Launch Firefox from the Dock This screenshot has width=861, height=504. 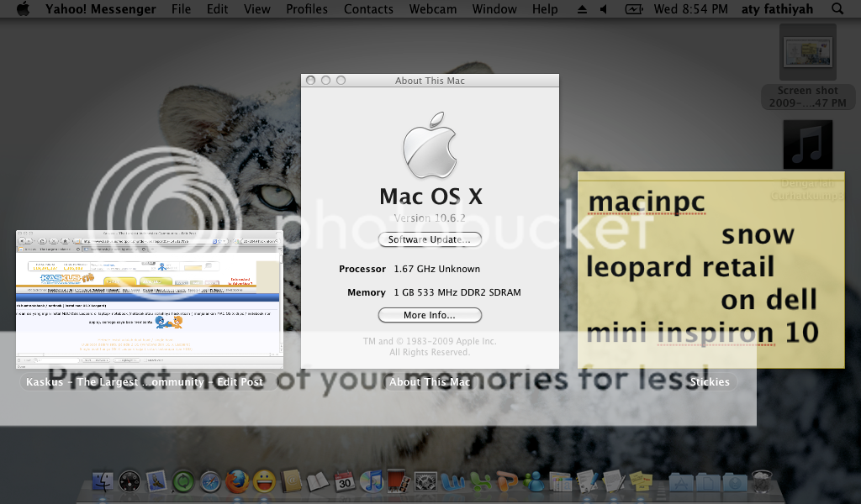click(237, 482)
